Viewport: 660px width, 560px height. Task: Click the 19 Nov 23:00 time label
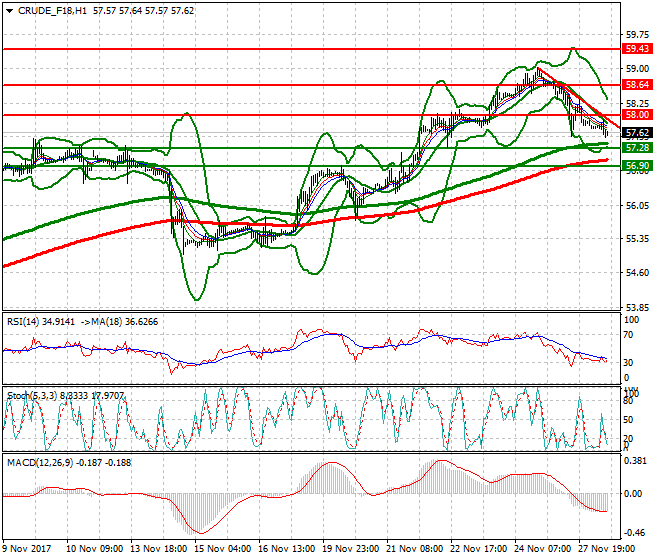(x=351, y=549)
